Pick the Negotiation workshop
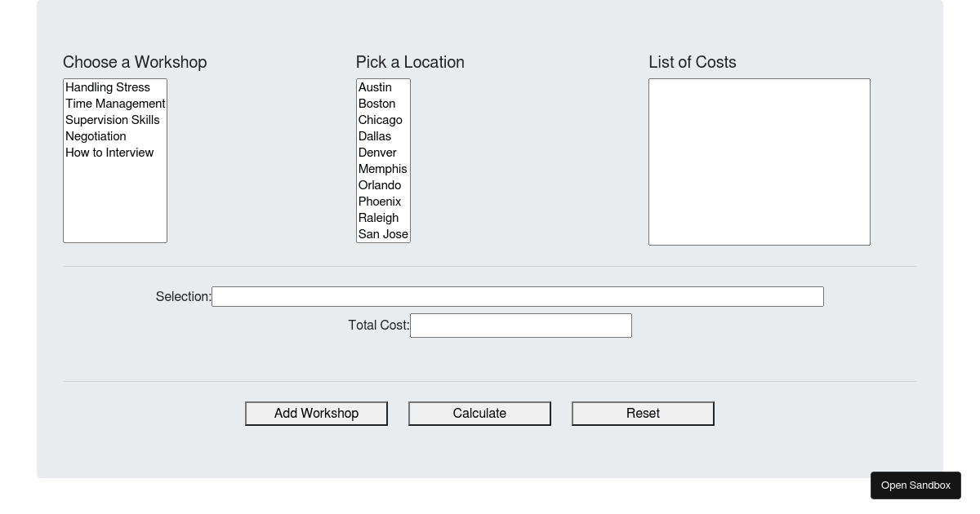 pyautogui.click(x=96, y=136)
